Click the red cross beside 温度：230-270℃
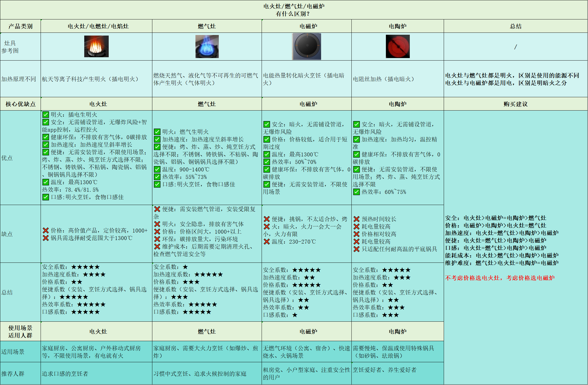 (x=267, y=241)
